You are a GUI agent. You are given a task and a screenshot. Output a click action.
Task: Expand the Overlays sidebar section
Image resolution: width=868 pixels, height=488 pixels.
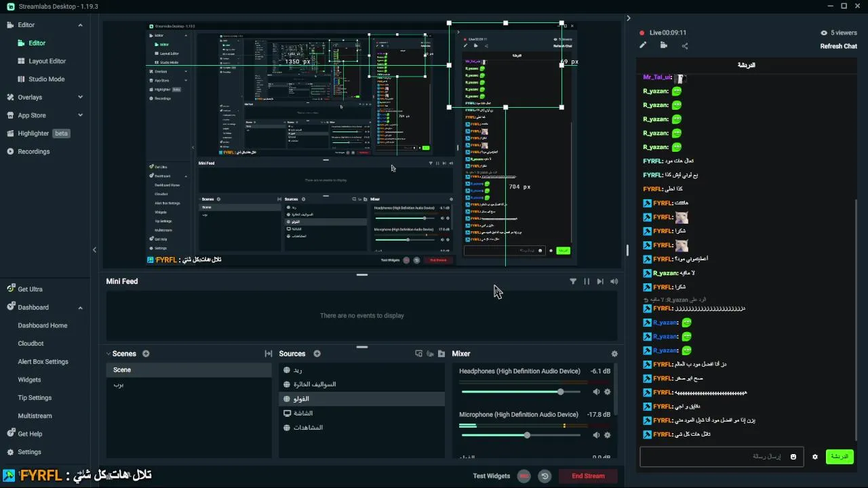(x=80, y=97)
